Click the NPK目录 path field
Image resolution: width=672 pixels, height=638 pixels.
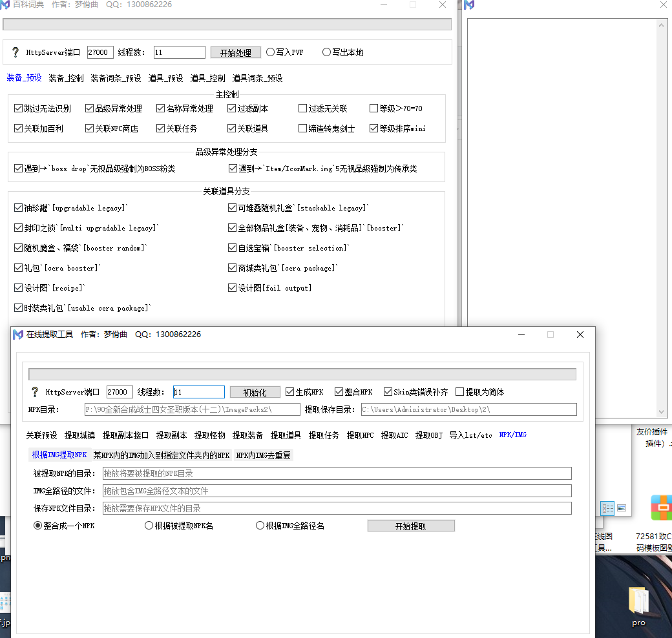coord(193,409)
